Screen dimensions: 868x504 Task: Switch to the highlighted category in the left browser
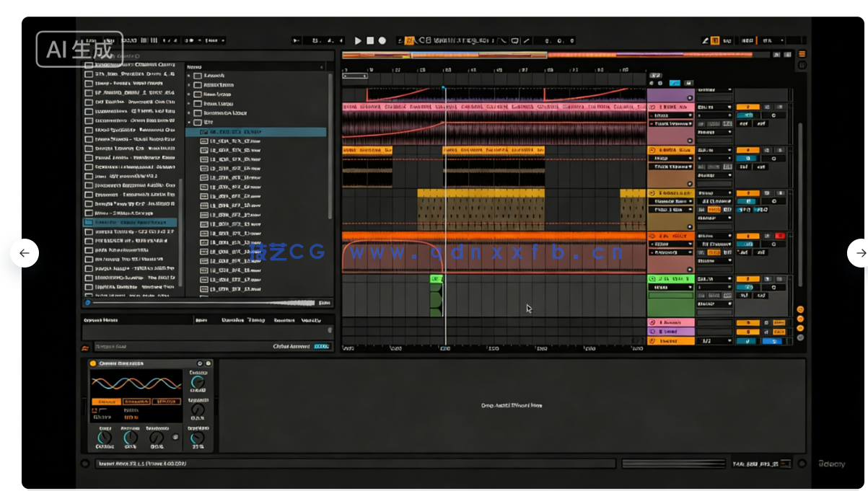click(128, 222)
